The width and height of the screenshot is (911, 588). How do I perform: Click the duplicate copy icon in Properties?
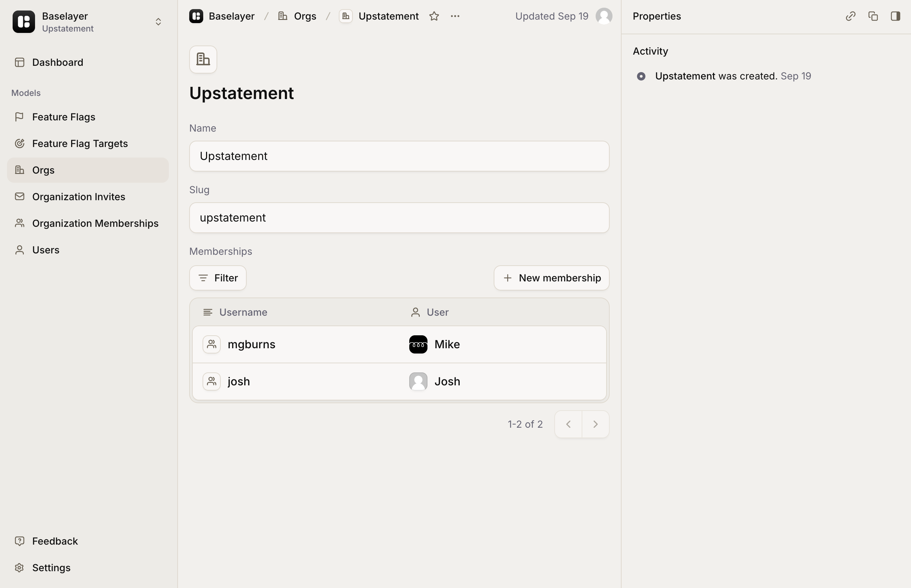coord(873,16)
